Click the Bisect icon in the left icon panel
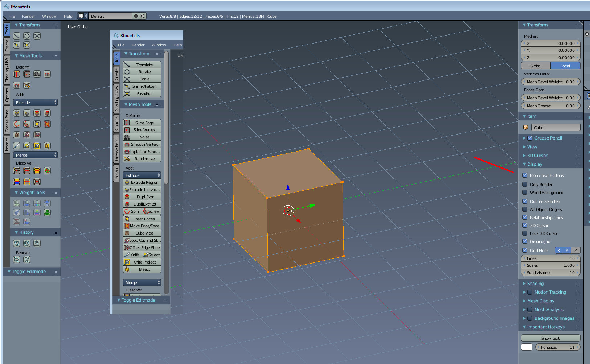 [47, 146]
